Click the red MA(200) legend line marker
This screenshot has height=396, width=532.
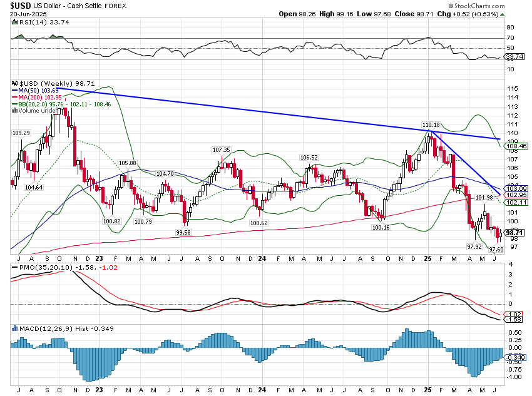14,98
